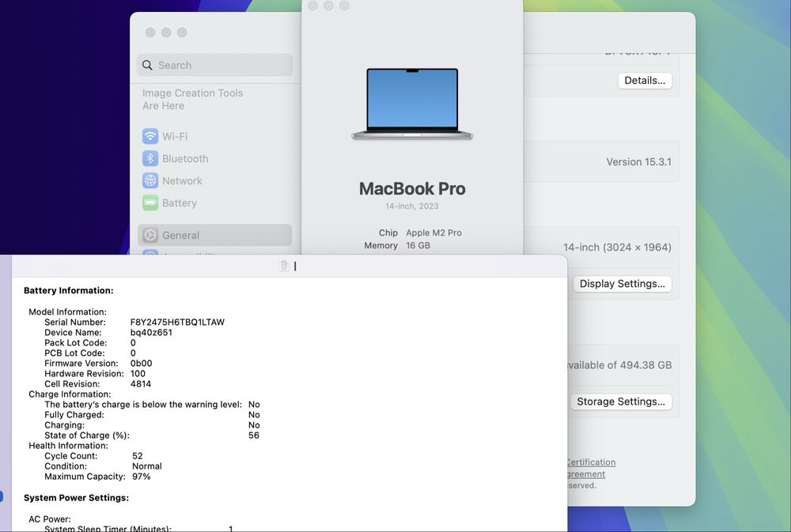This screenshot has height=532, width=791.
Task: Select the Bluetooth icon in the Settings sidebar
Action: tap(149, 158)
